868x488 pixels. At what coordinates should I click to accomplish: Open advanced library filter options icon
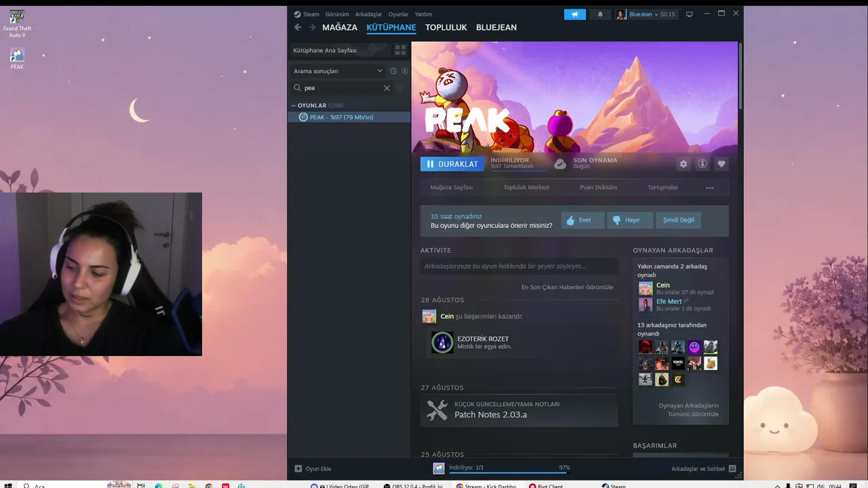point(401,88)
